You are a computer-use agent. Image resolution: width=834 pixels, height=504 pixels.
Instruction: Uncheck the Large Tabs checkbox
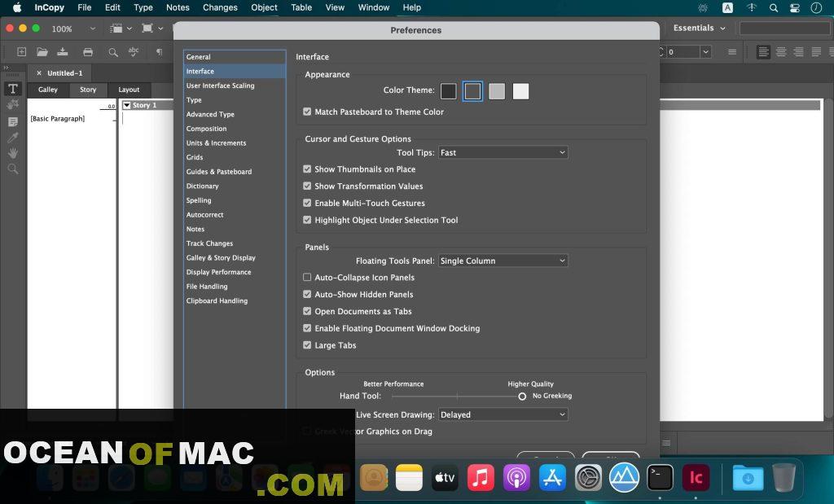307,345
